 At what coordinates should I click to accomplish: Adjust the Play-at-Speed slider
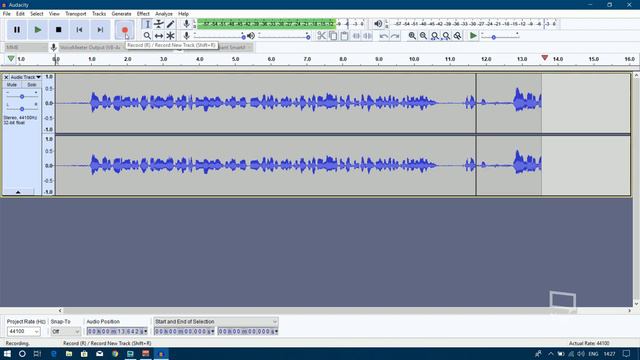pos(500,37)
